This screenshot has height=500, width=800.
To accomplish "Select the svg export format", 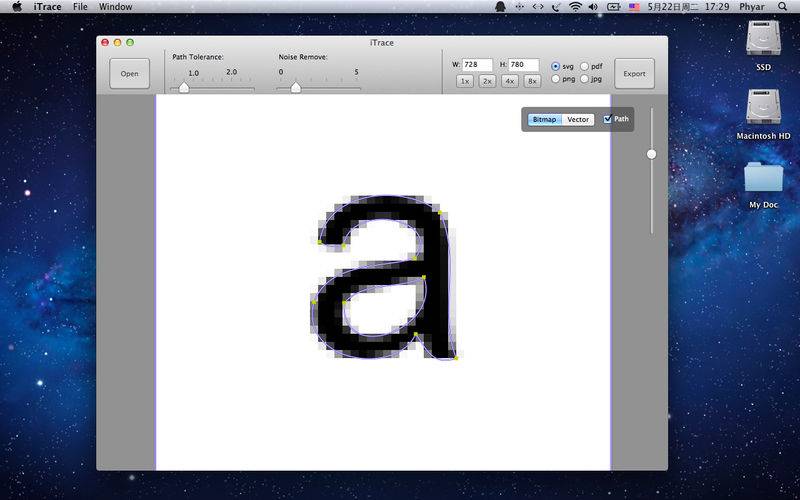I will [556, 66].
